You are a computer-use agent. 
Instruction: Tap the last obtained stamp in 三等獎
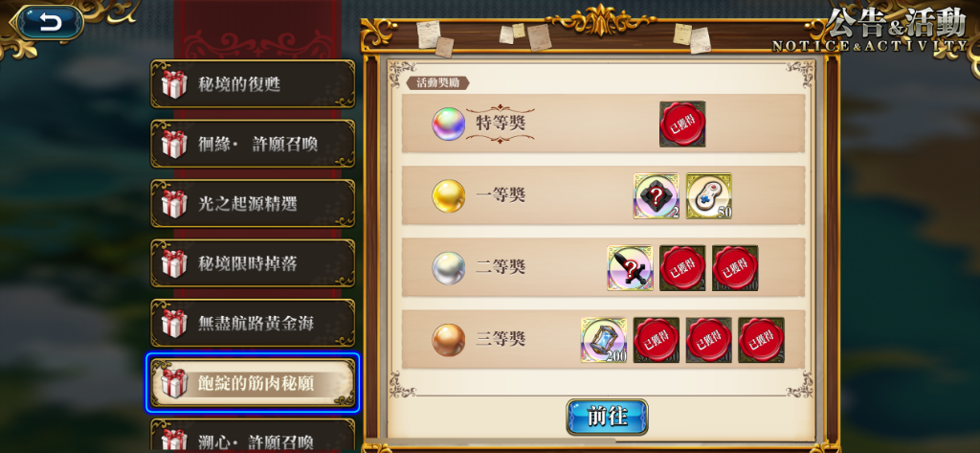[x=761, y=340]
